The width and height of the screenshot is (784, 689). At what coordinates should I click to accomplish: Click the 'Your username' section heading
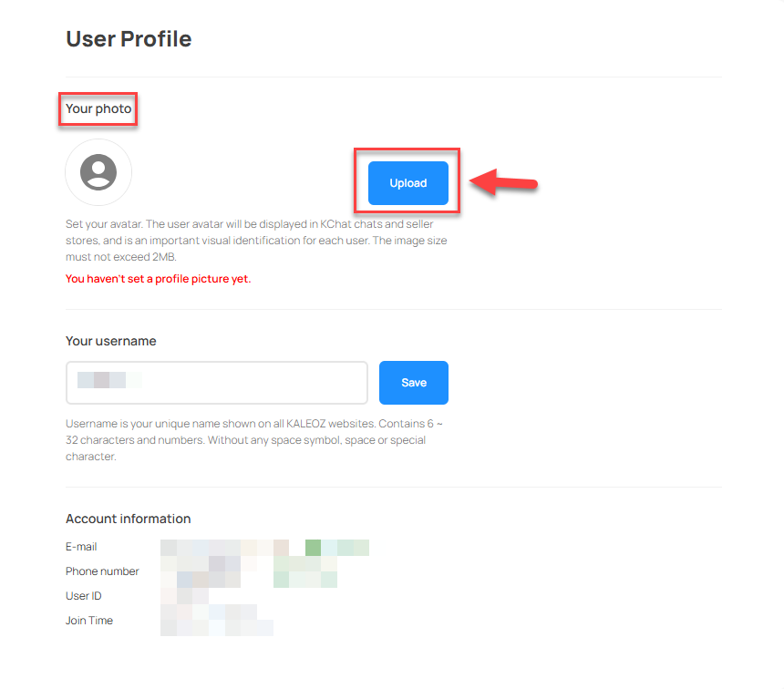point(111,341)
